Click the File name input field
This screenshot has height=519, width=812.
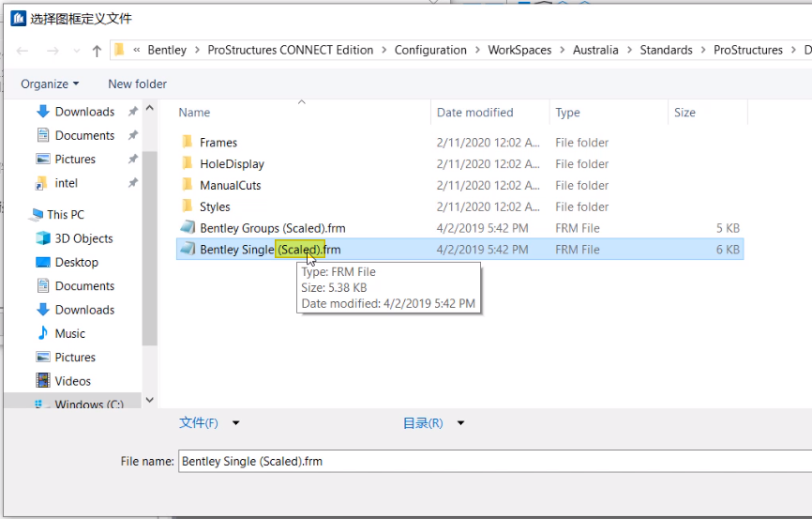495,462
